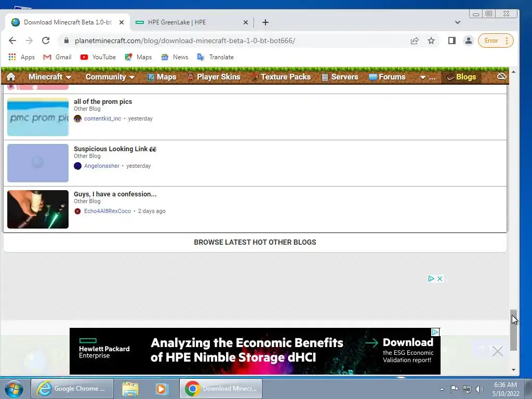This screenshot has width=532, height=399.
Task: Open the Apps bookmark shortcut
Action: pos(22,57)
